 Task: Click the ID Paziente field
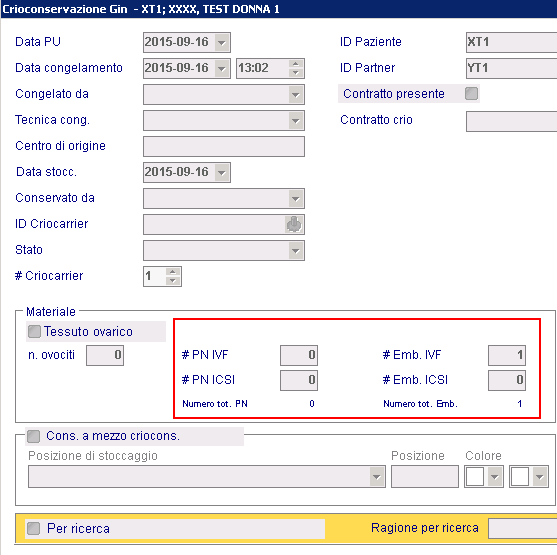tap(512, 42)
